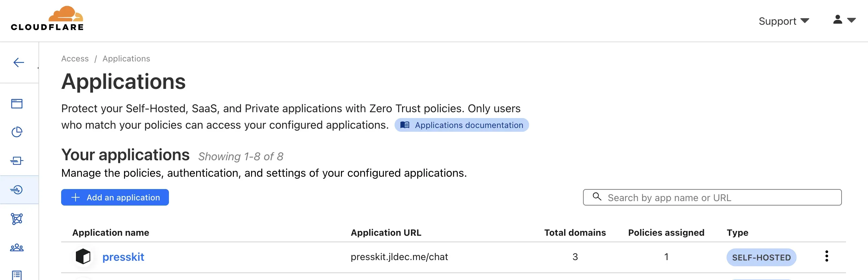
Task: Open the logs list sidebar icon
Action: tap(17, 275)
